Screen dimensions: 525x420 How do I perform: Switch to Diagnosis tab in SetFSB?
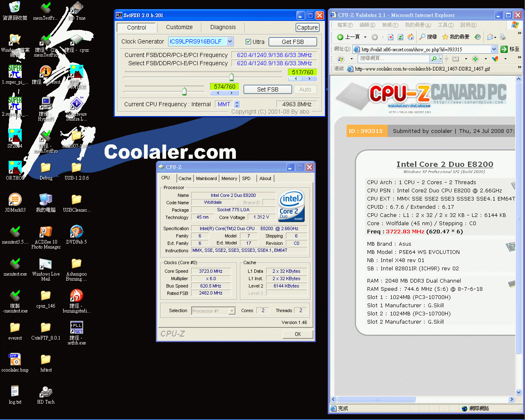click(x=223, y=27)
